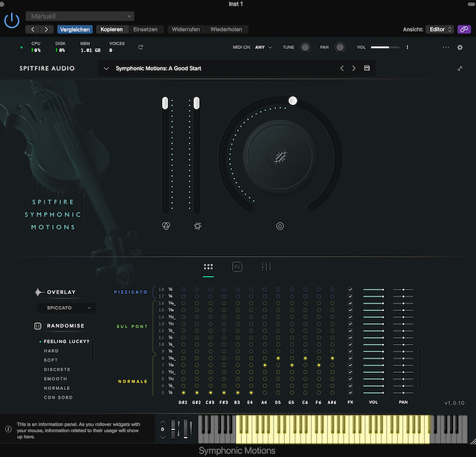Click the swirl icon under the right slider
This screenshot has height=457, width=476.
[198, 226]
